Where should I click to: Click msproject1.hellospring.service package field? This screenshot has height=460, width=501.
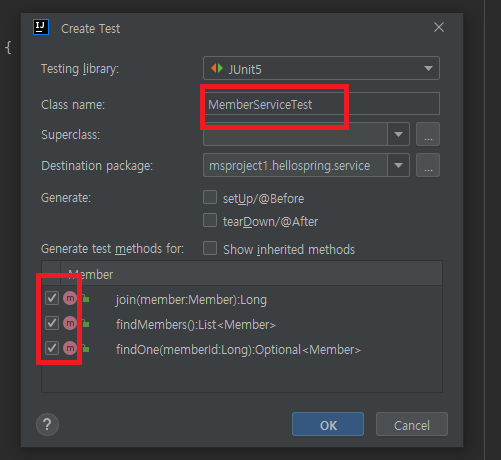[295, 165]
